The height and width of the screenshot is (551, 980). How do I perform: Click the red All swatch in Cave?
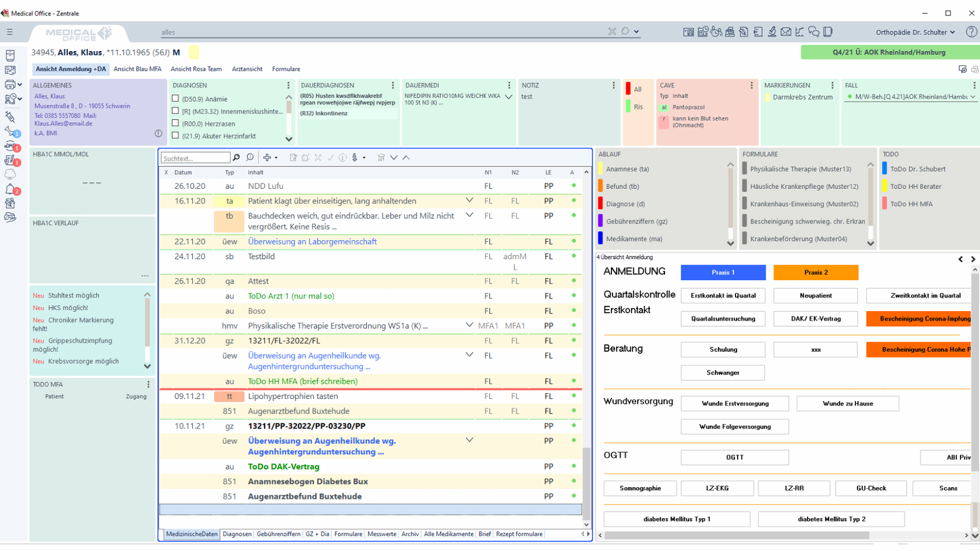628,89
